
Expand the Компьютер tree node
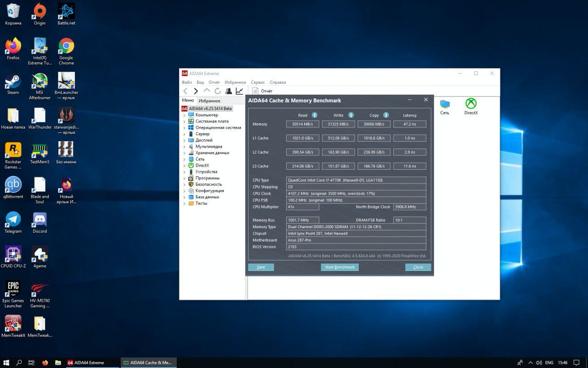click(x=185, y=115)
